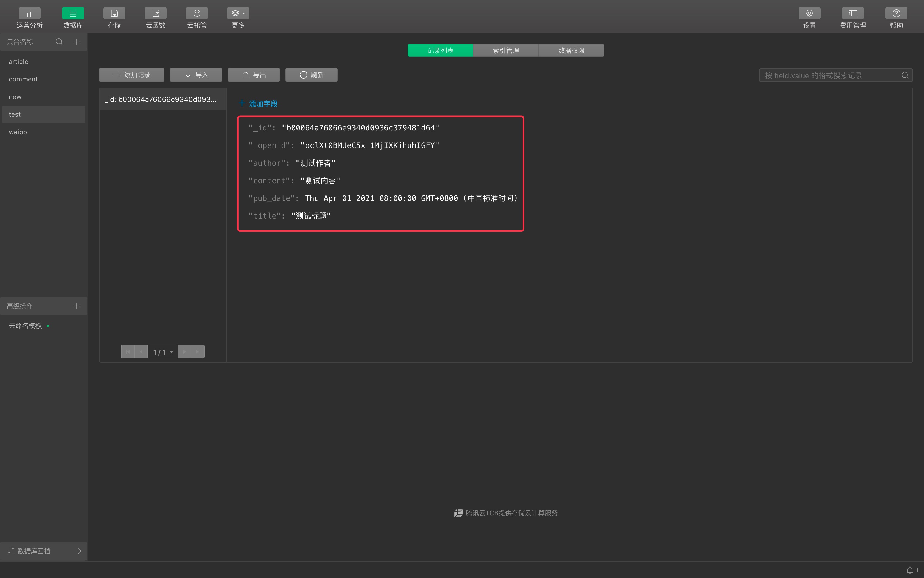Expand the 更多 more dropdown
Image resolution: width=924 pixels, height=578 pixels.
[238, 18]
